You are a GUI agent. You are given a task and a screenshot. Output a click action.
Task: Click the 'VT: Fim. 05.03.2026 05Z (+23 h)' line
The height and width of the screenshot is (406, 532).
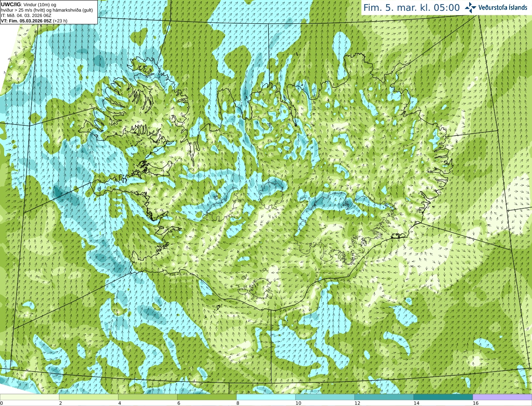click(34, 21)
